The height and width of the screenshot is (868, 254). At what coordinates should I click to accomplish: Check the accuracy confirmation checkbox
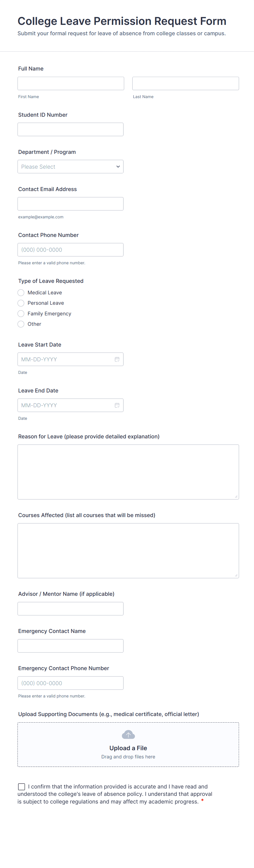[22, 787]
